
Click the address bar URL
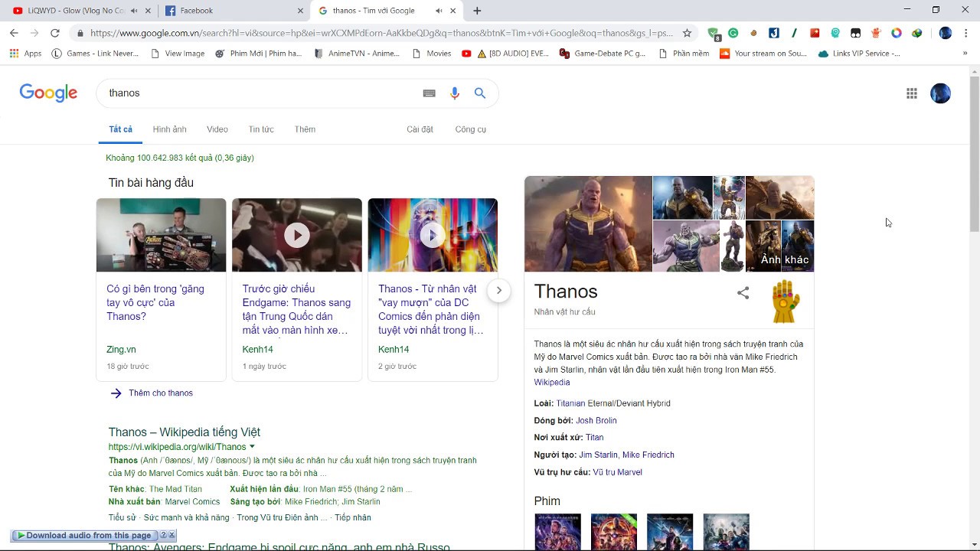tap(381, 33)
